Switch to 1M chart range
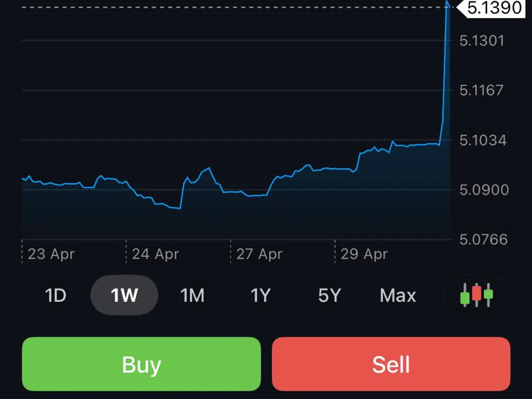 click(x=192, y=295)
